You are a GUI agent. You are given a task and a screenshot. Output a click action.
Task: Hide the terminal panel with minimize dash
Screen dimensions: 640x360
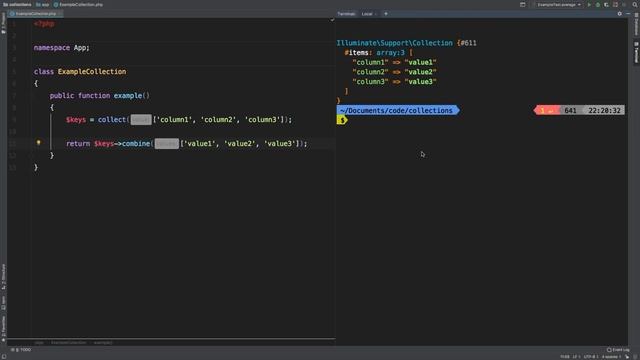pos(628,13)
